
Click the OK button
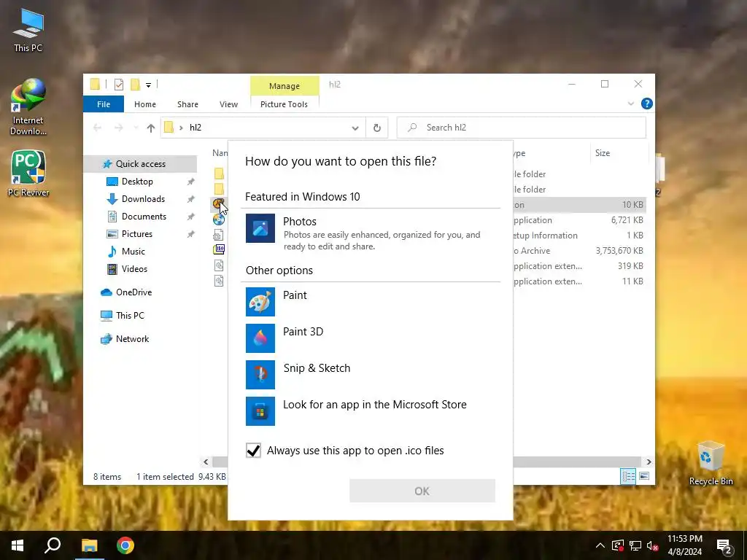pos(422,491)
